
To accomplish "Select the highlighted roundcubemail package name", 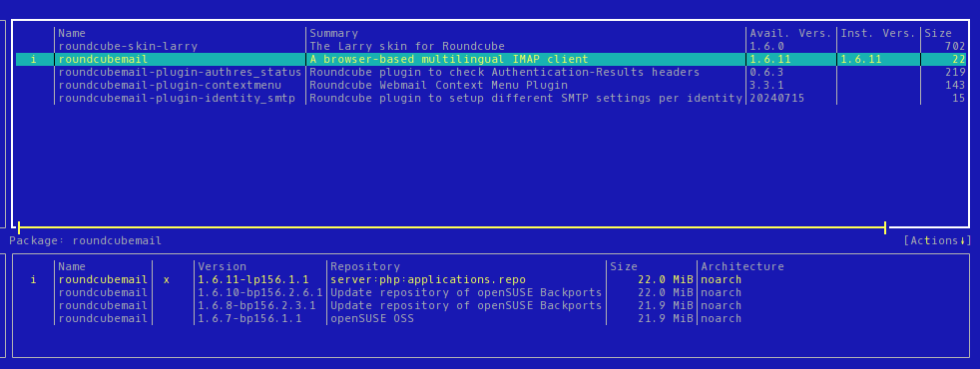I will (103, 59).
